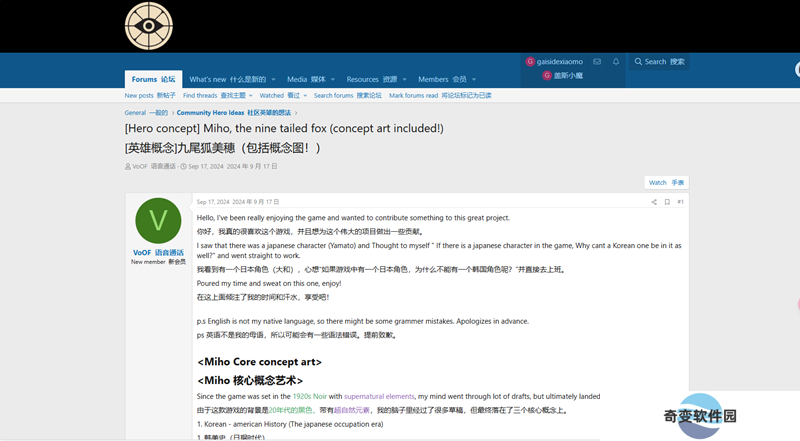Click the VoOF author link under title
800x441 pixels.
coord(154,166)
